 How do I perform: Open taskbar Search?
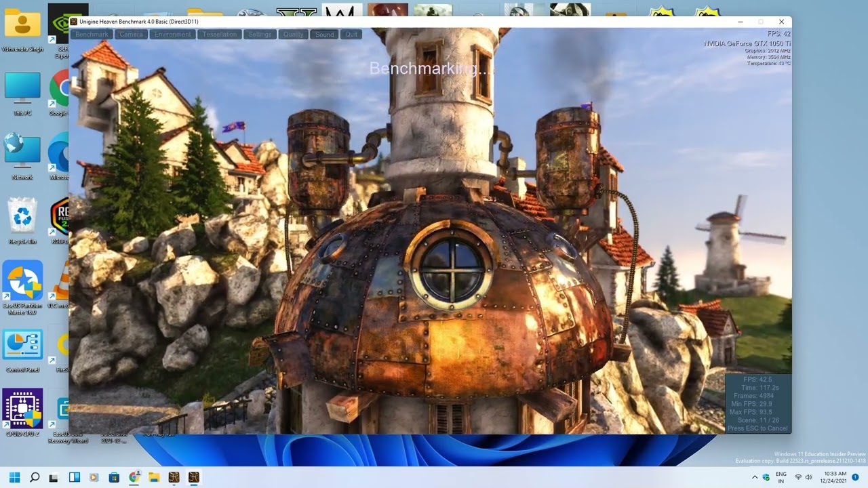point(35,477)
